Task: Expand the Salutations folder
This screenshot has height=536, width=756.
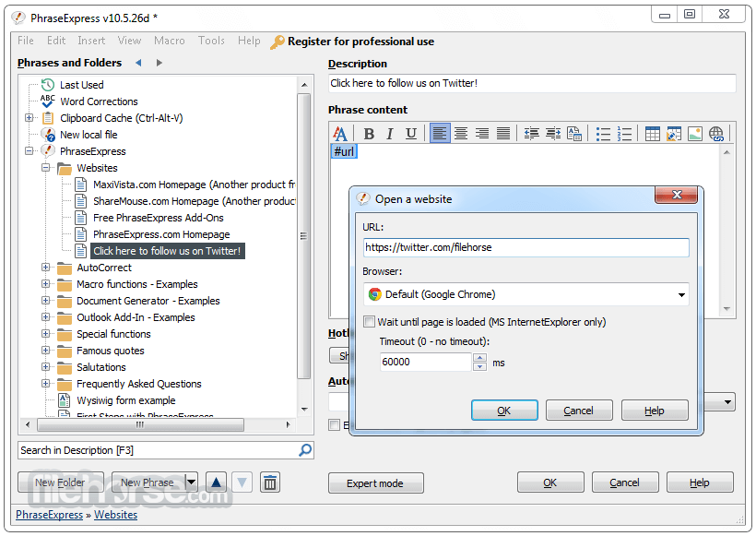Action: [x=45, y=366]
